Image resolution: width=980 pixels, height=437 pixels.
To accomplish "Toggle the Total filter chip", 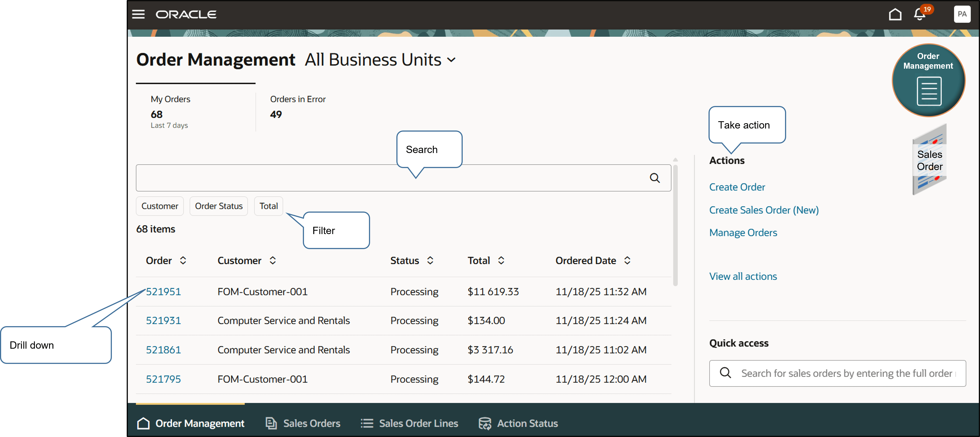I will point(269,206).
